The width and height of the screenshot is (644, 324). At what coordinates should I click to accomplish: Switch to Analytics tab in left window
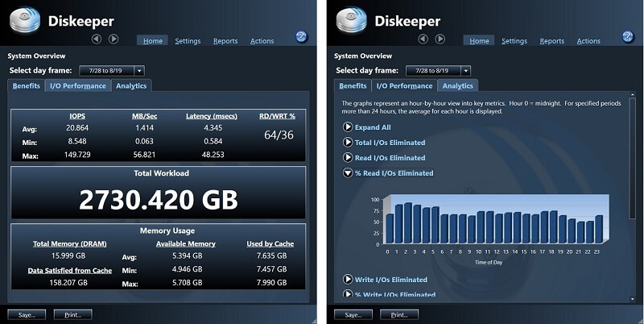click(x=131, y=86)
